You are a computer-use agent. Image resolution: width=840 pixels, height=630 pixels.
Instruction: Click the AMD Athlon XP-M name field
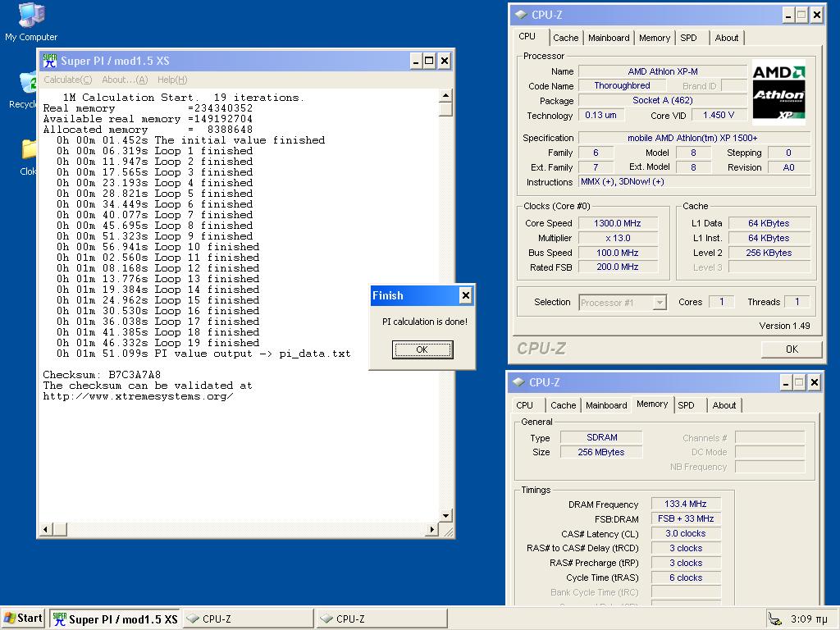pyautogui.click(x=663, y=71)
